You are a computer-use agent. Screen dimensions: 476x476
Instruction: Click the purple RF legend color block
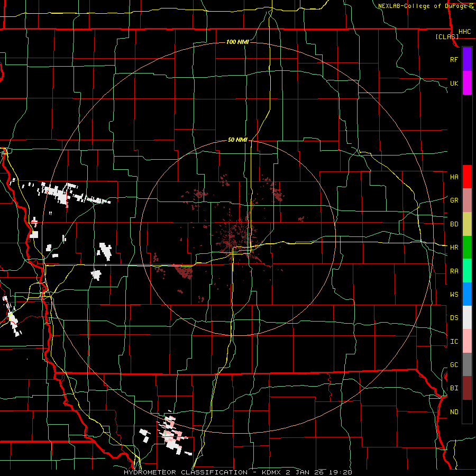pyautogui.click(x=467, y=59)
